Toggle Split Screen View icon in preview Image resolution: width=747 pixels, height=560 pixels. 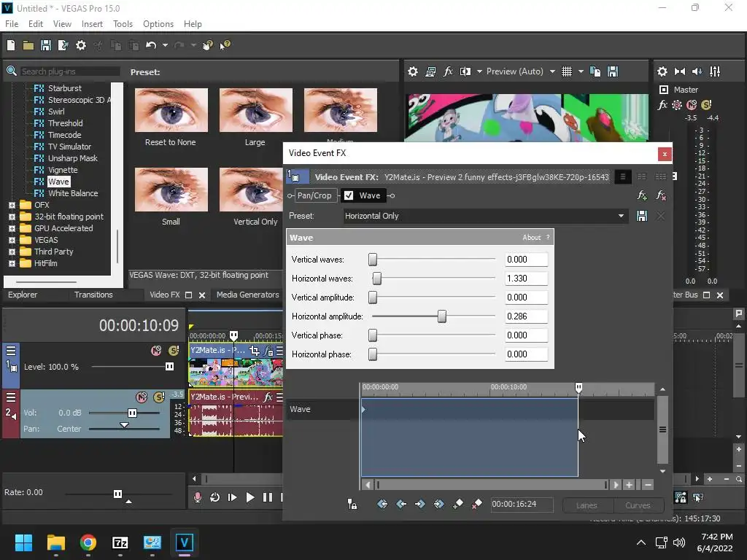pos(465,71)
